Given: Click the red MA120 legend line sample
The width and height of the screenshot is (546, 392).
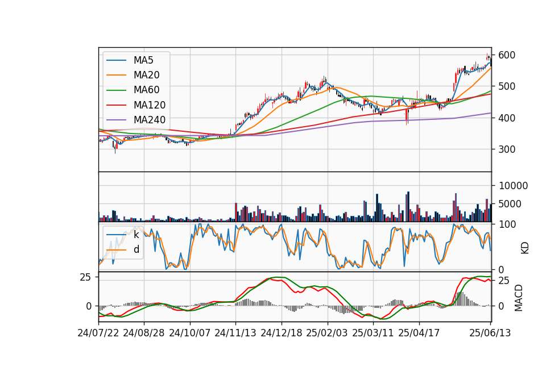Looking at the screenshot, I should click(x=116, y=105).
